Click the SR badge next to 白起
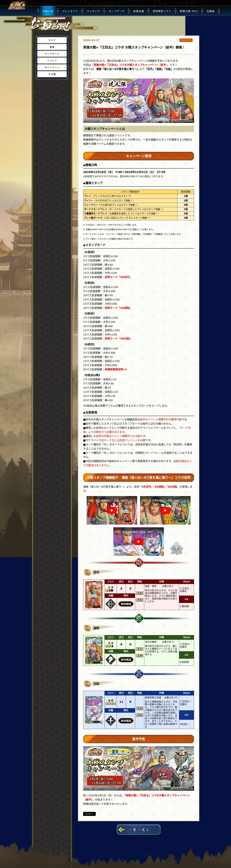This screenshot has width=231, height=868. (x=87, y=684)
